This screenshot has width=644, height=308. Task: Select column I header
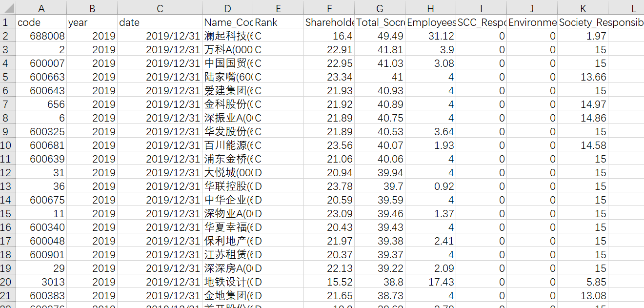(x=482, y=8)
